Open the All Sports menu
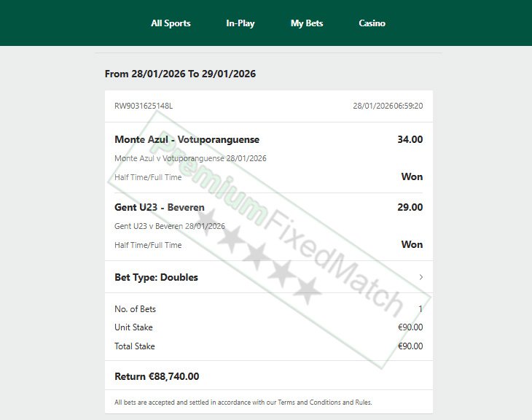Screen dimensions: 532x420 pos(171,23)
